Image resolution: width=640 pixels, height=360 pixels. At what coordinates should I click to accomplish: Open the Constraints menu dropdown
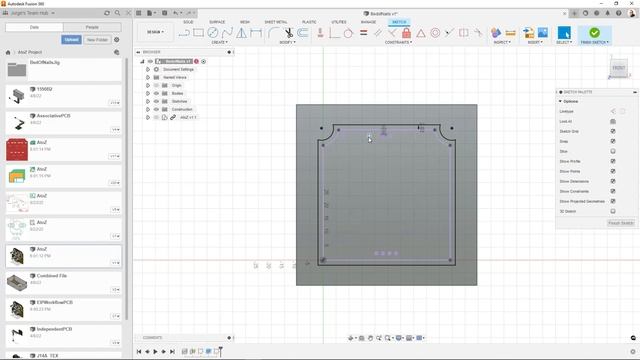tap(398, 42)
